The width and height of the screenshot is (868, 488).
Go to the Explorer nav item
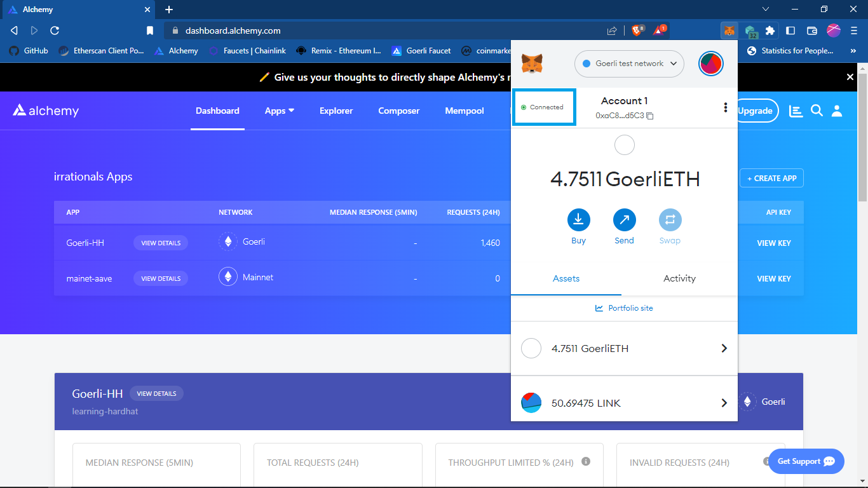pyautogui.click(x=336, y=111)
